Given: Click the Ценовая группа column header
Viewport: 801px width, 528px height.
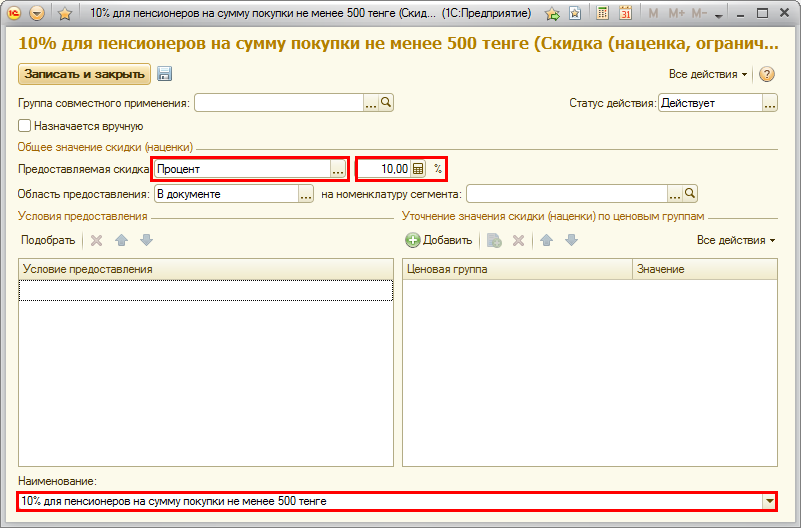Looking at the screenshot, I should 517,269.
